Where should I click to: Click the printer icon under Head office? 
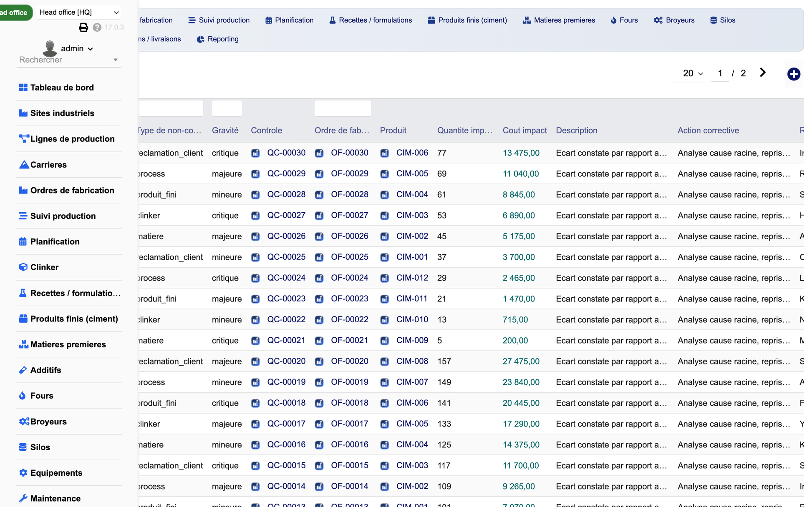83,28
